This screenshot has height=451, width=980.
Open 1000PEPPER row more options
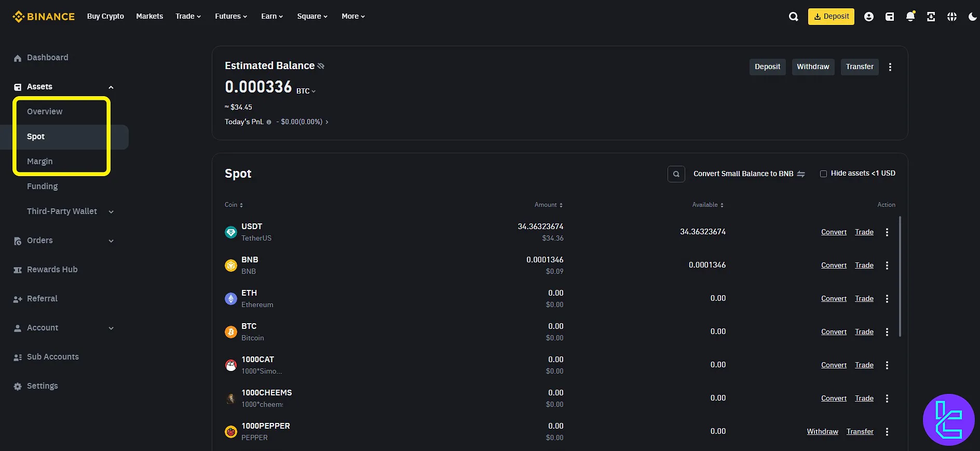(887, 432)
